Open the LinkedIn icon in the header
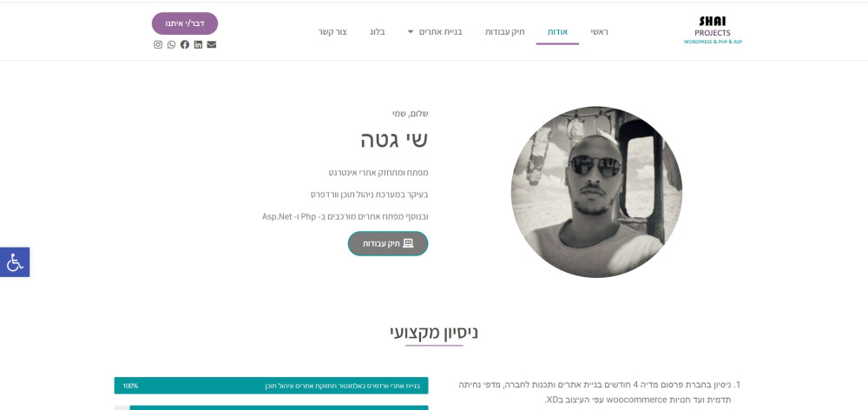The width and height of the screenshot is (868, 410). tap(198, 45)
